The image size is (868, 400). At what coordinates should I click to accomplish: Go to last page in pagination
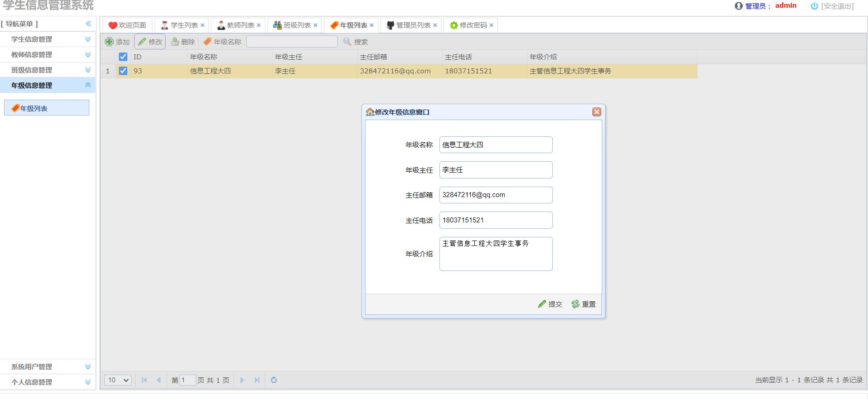click(257, 380)
